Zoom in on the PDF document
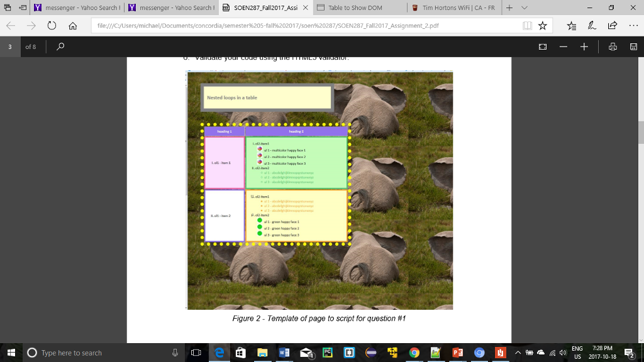The image size is (644, 362). [584, 47]
